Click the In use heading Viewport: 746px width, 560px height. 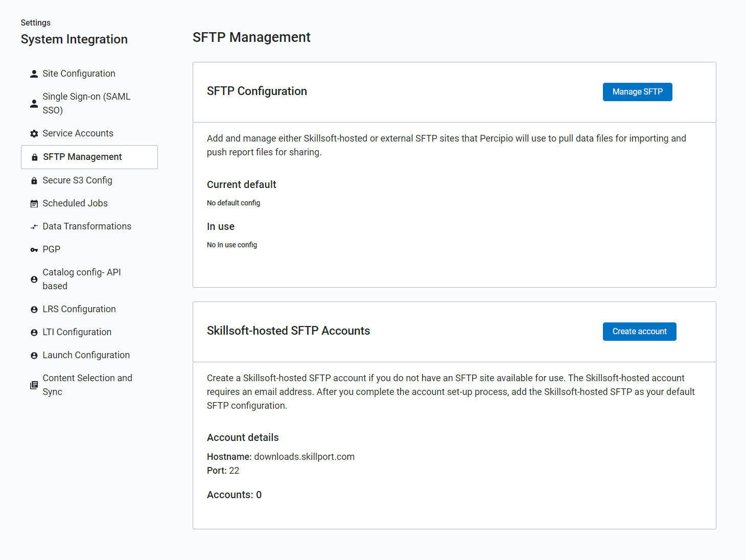221,226
